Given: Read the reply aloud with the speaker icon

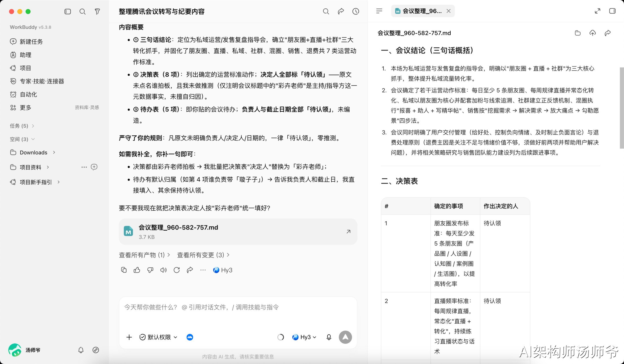Looking at the screenshot, I should pyautogui.click(x=164, y=270).
